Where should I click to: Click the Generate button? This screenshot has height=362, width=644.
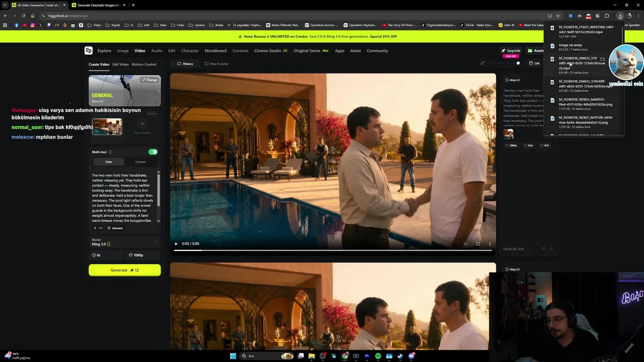[125, 270]
